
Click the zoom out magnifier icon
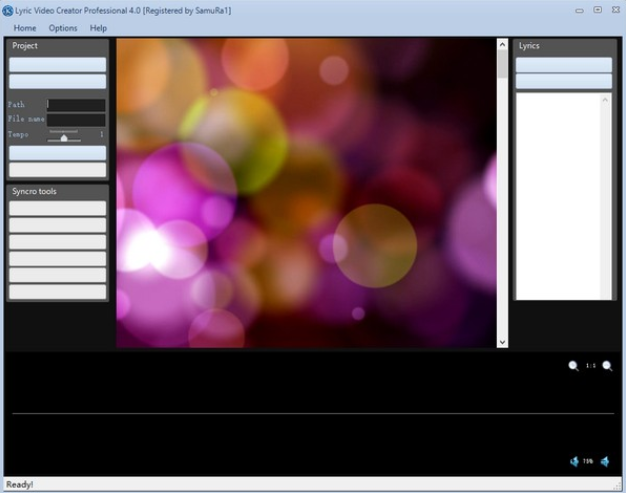coord(573,366)
